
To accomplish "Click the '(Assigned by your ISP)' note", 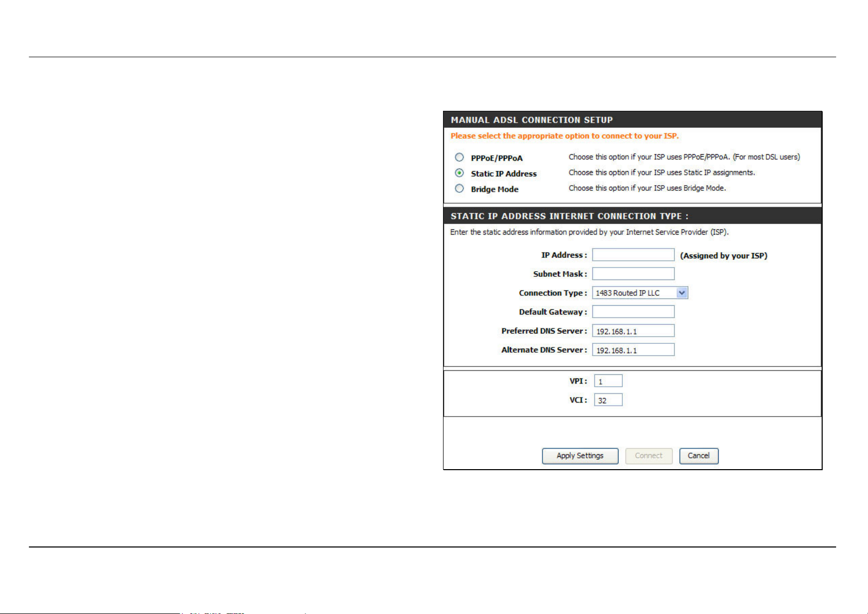I will pos(724,256).
